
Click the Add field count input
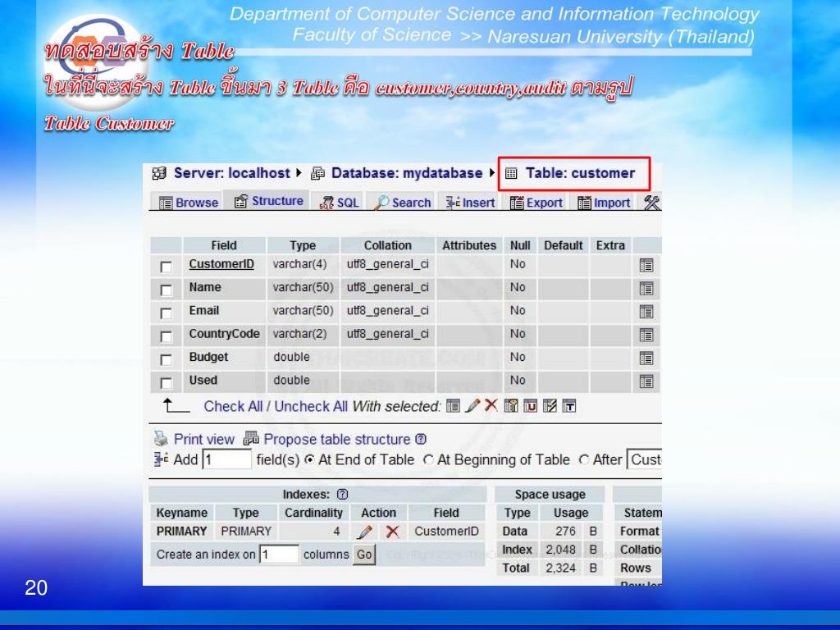tap(226, 459)
